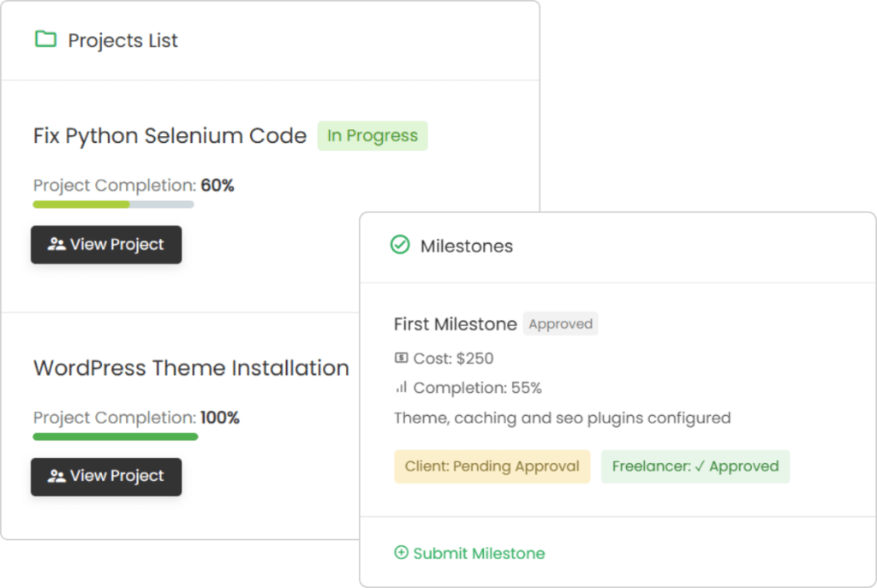Screen dimensions: 877x588
Task: Click the 60% project completion progress bar
Action: click(113, 205)
